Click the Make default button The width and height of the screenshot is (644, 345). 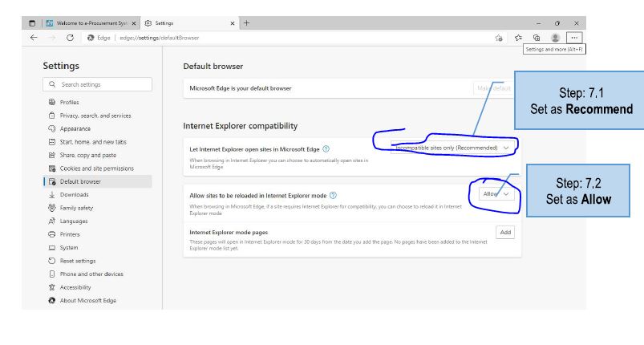click(492, 88)
